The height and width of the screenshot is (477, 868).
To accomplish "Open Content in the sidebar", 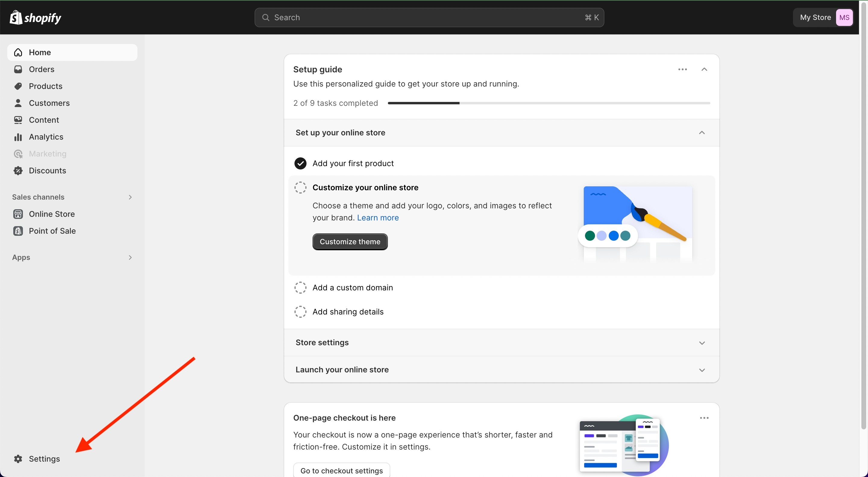I will point(72,120).
